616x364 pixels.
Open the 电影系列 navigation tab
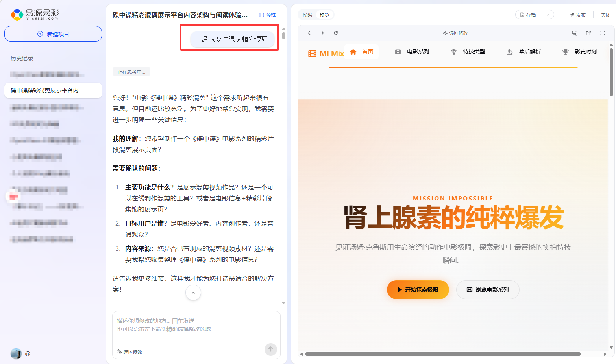[411, 51]
